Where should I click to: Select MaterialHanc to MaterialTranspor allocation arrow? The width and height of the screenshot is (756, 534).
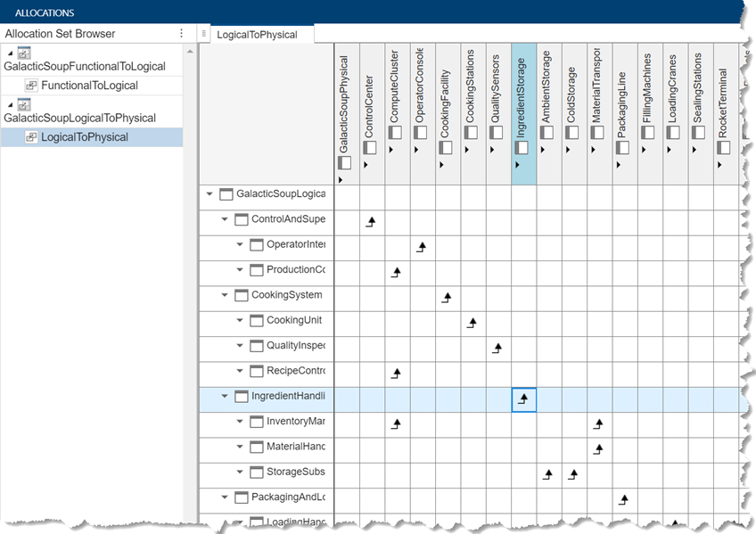(599, 449)
